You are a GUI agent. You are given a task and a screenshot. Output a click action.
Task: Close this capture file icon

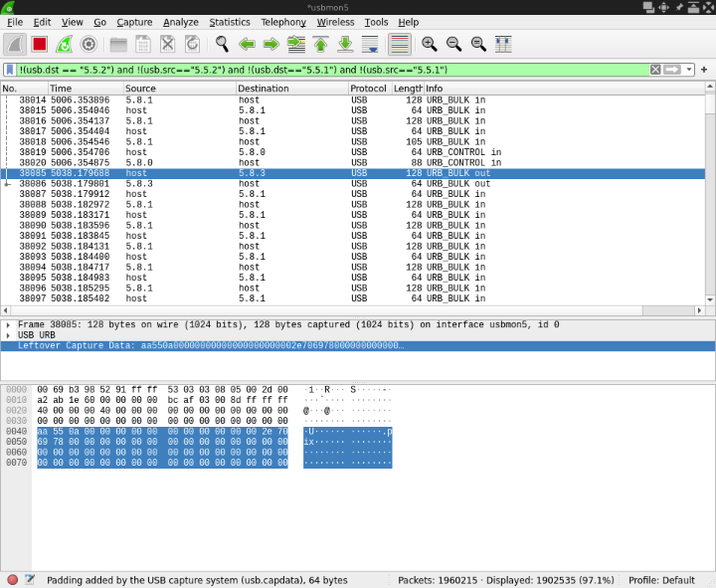[x=168, y=45]
